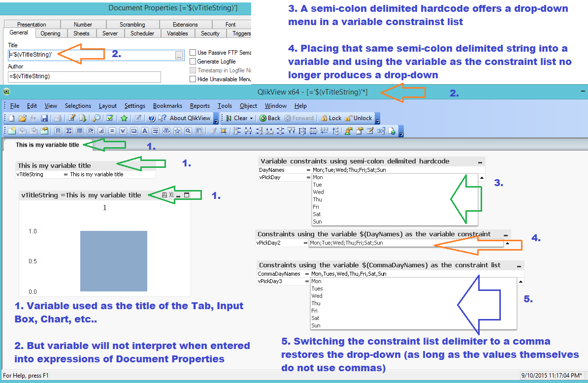This screenshot has width=588, height=383.
Task: Click the status bar timestamp 9/10/2015
Action: (x=551, y=376)
